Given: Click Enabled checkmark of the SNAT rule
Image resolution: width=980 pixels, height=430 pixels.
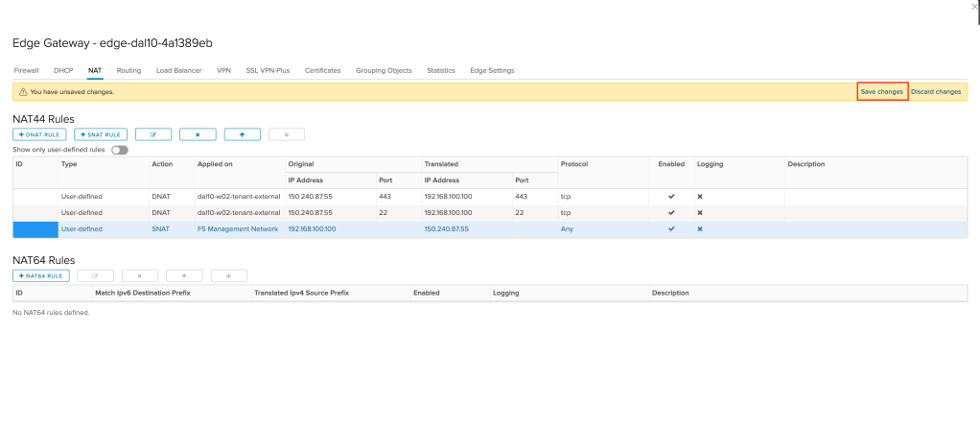Looking at the screenshot, I should [671, 228].
